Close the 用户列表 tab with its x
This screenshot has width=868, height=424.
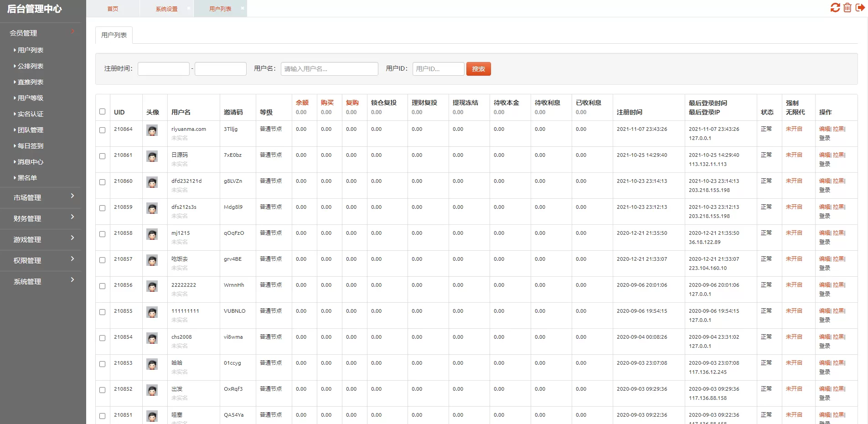point(243,8)
